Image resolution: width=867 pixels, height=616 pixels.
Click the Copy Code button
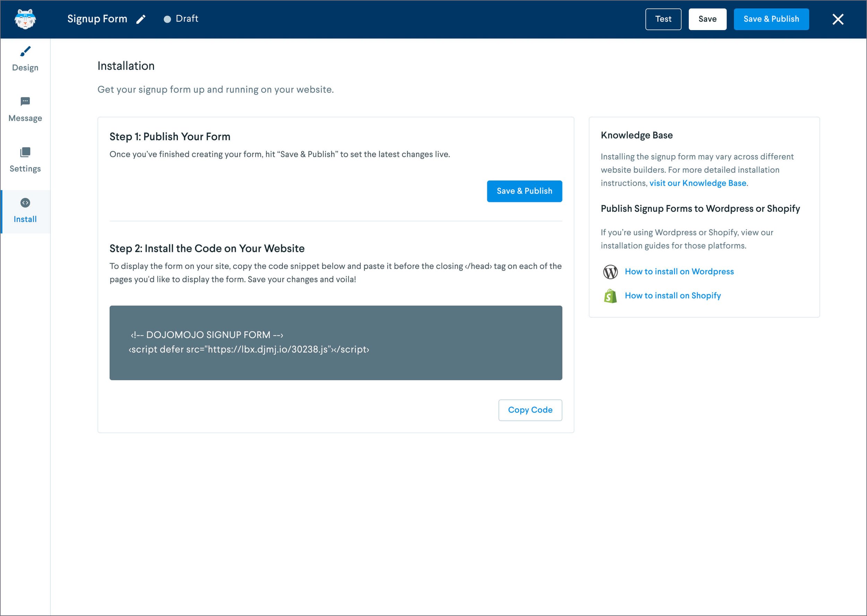tap(530, 410)
